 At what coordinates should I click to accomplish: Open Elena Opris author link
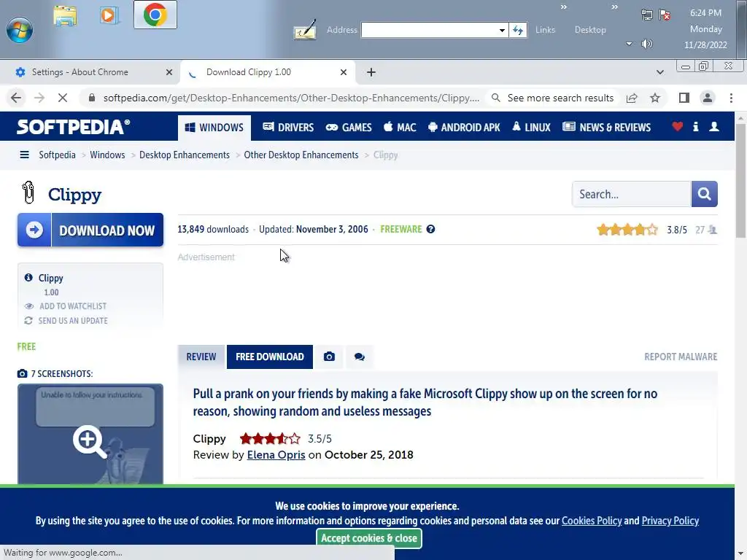coord(276,455)
